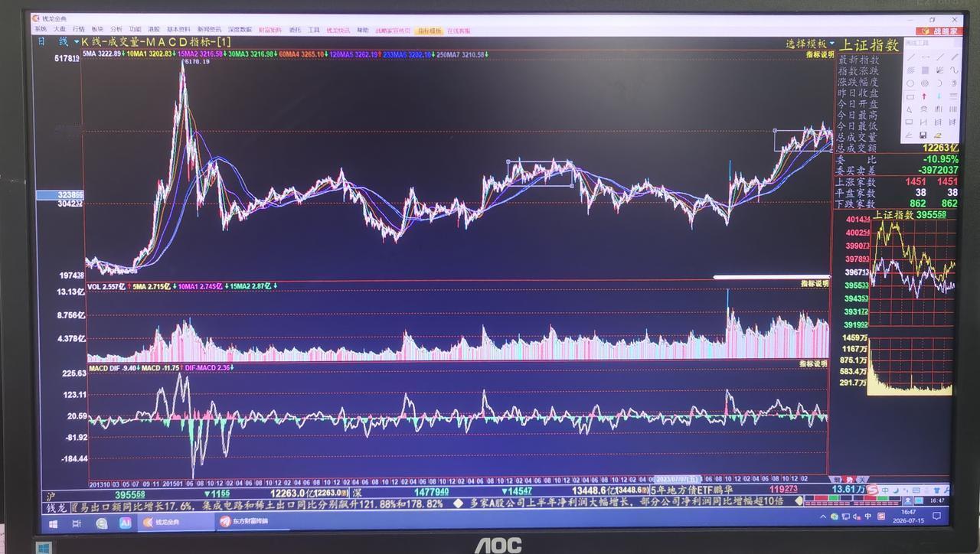Click the 深 1477940 status bar entry
Screen dimensions: 980x554
400,492
